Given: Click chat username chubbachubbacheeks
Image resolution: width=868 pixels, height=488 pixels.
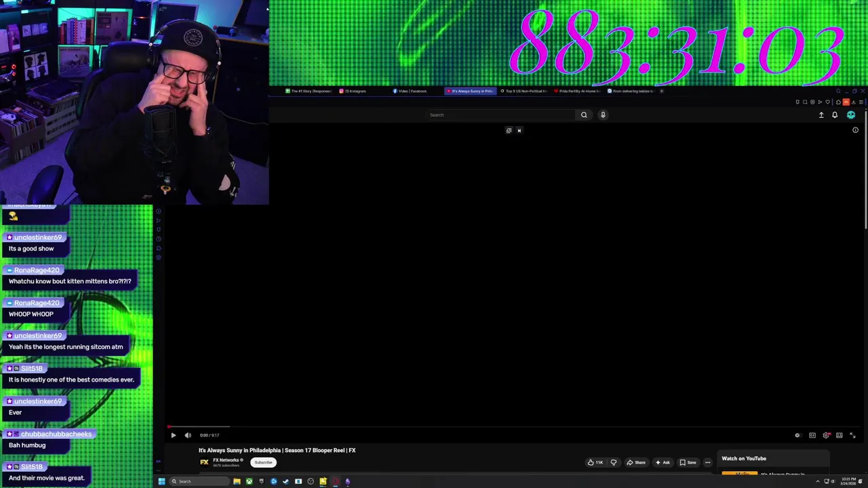Looking at the screenshot, I should tap(56, 434).
